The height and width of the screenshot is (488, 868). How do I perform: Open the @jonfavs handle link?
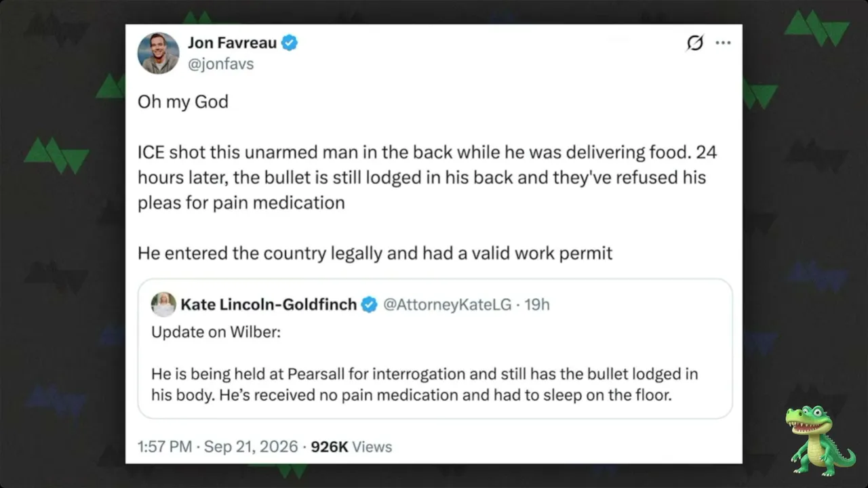[221, 65]
